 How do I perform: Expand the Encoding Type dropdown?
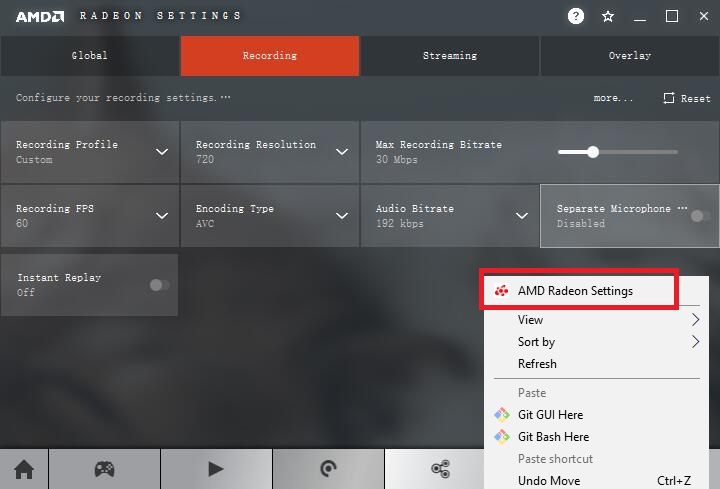tap(342, 216)
